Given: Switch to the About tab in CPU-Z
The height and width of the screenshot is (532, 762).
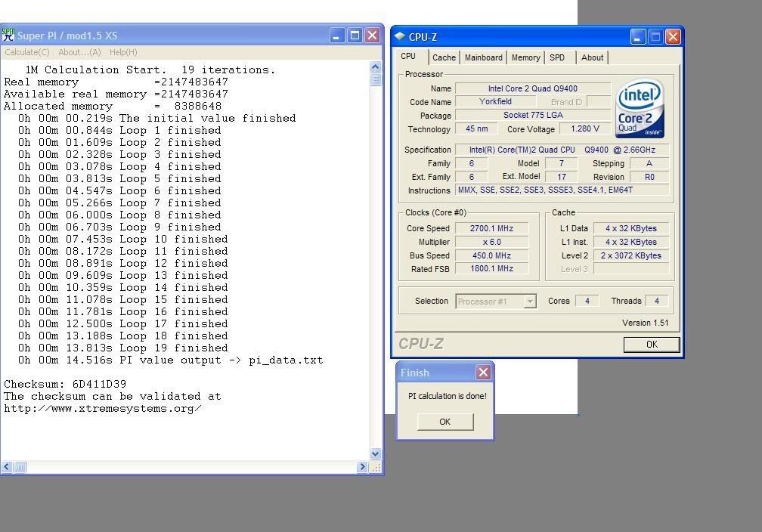Looking at the screenshot, I should tap(593, 58).
